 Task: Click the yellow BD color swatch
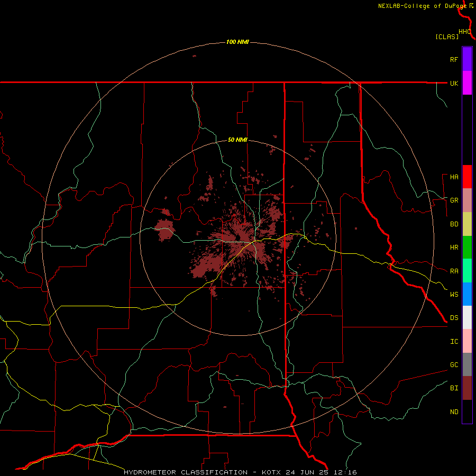tap(467, 224)
